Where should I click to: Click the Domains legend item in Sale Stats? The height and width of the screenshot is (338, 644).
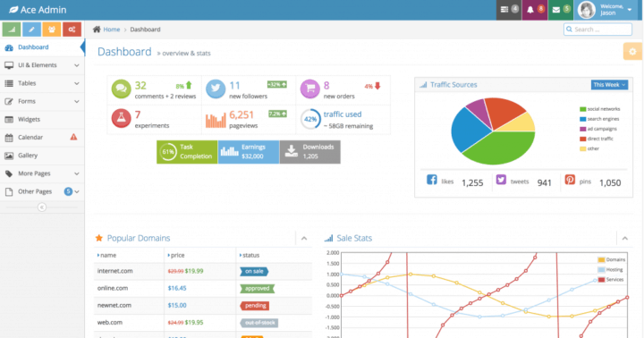click(x=612, y=259)
